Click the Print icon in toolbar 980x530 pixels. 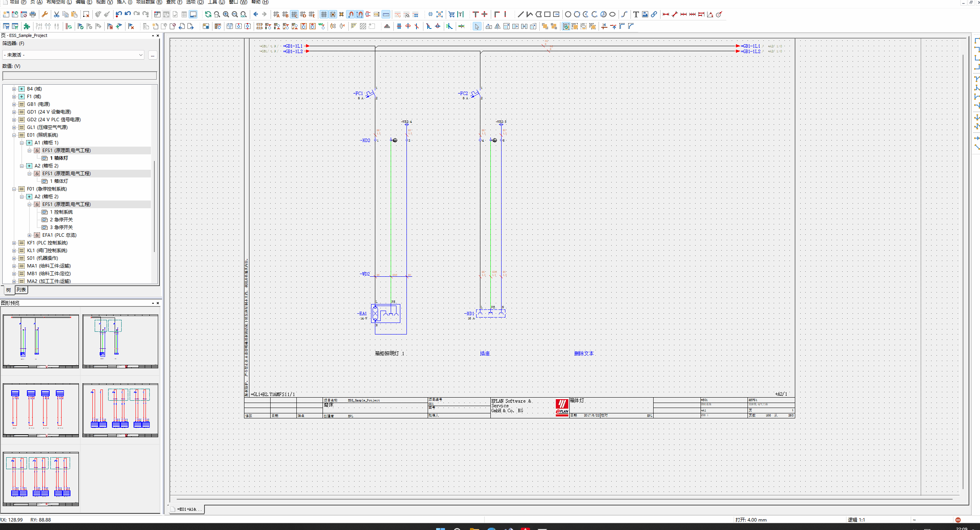[x=33, y=15]
